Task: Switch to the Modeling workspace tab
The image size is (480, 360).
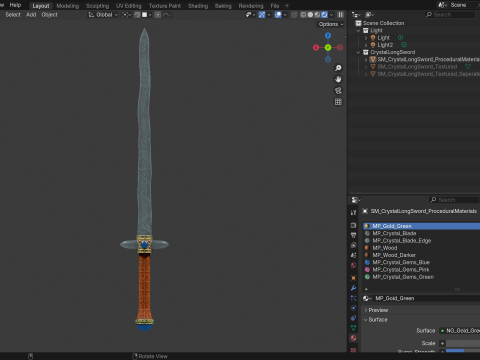Action: click(68, 6)
